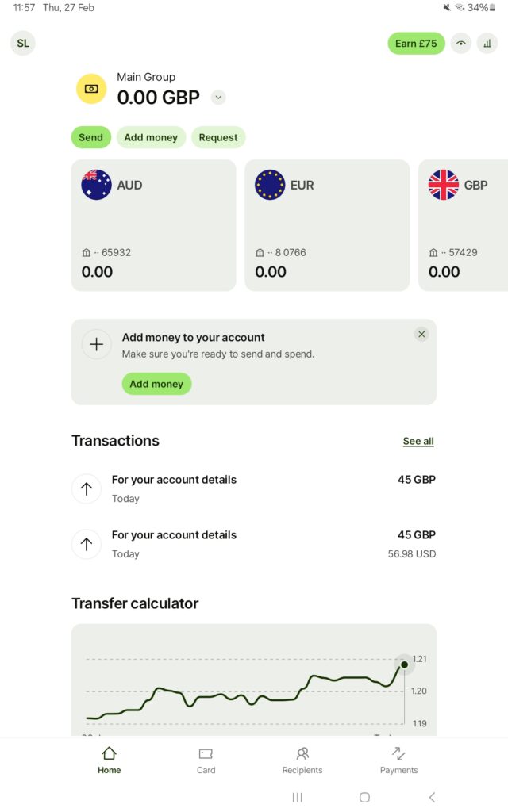Screen dimensions: 508x812
Task: Select the EUR flag icon
Action: [270, 185]
